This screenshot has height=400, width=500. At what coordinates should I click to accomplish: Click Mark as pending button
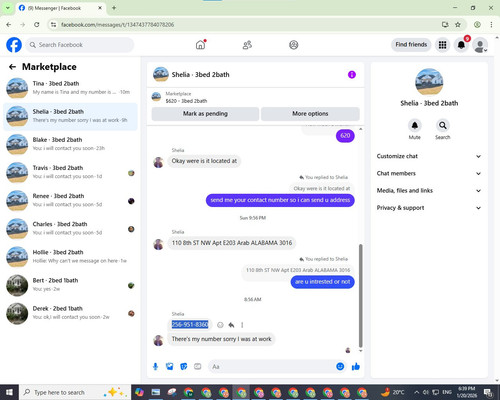click(205, 114)
